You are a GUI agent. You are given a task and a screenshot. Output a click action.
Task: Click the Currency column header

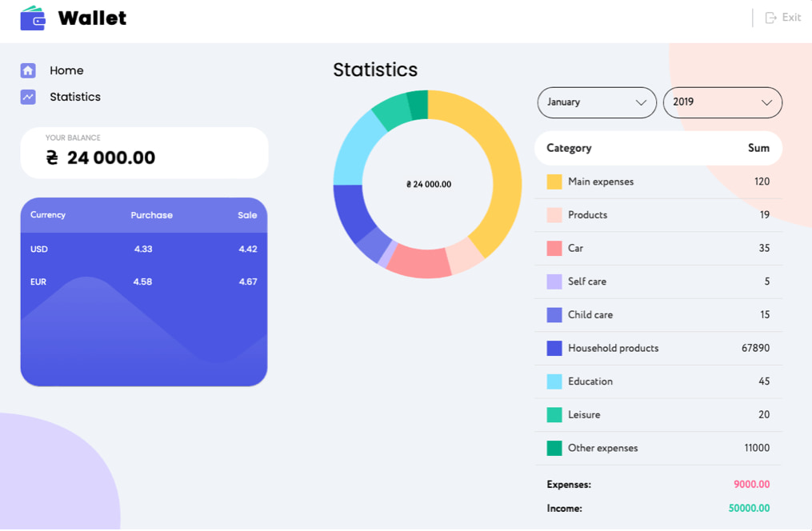(x=48, y=215)
